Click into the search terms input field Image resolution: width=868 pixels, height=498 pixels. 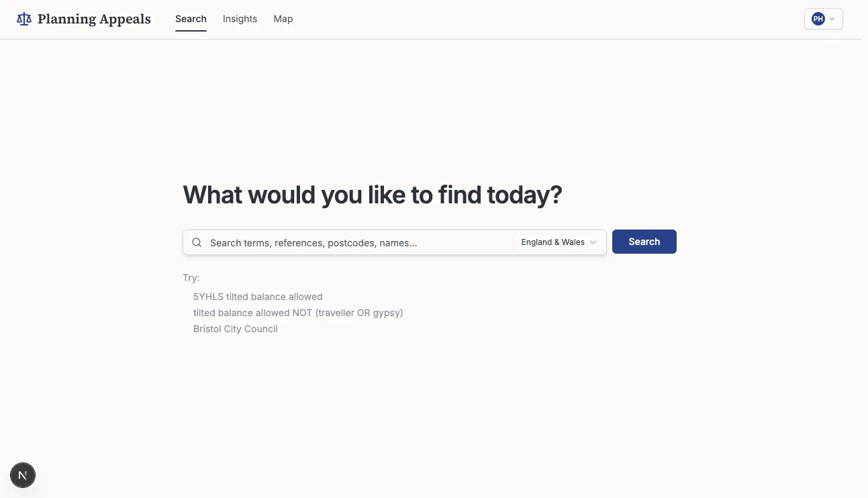pyautogui.click(x=349, y=242)
